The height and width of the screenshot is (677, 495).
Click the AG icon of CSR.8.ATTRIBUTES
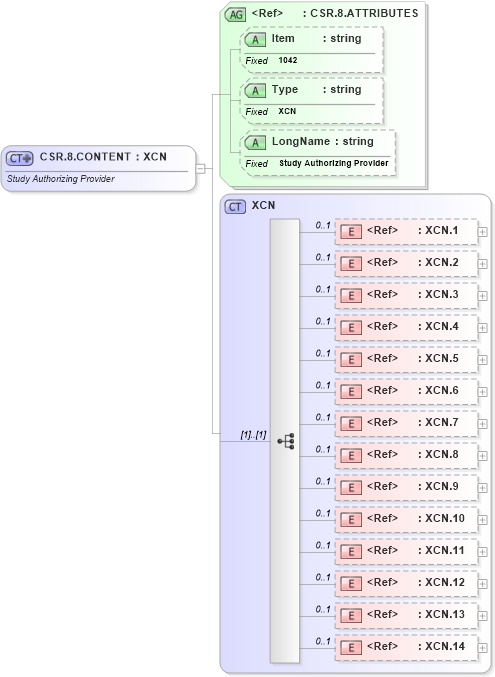235,15
